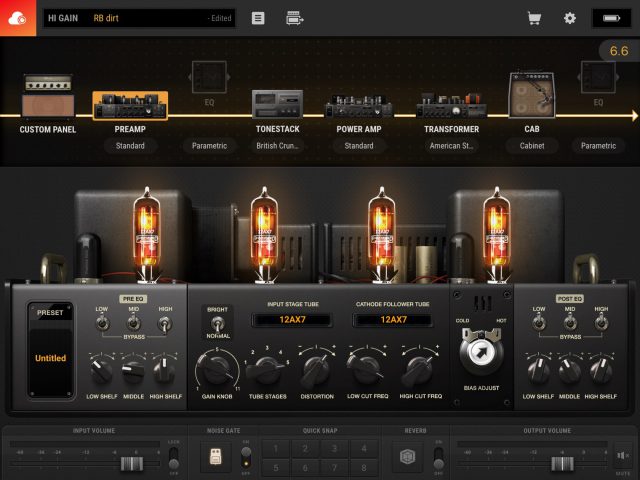Expand the British Crunch tonestack type selector
The width and height of the screenshot is (640, 480).
pyautogui.click(x=277, y=146)
